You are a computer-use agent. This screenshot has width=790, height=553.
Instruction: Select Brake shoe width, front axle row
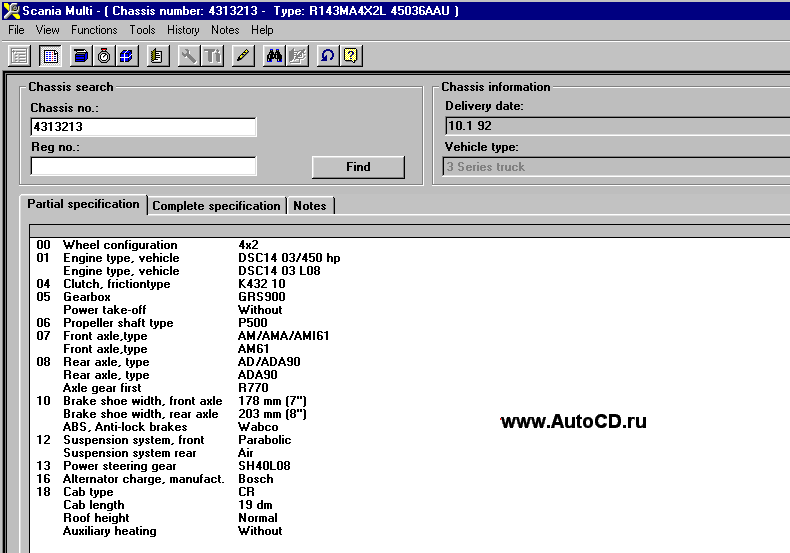point(411,401)
